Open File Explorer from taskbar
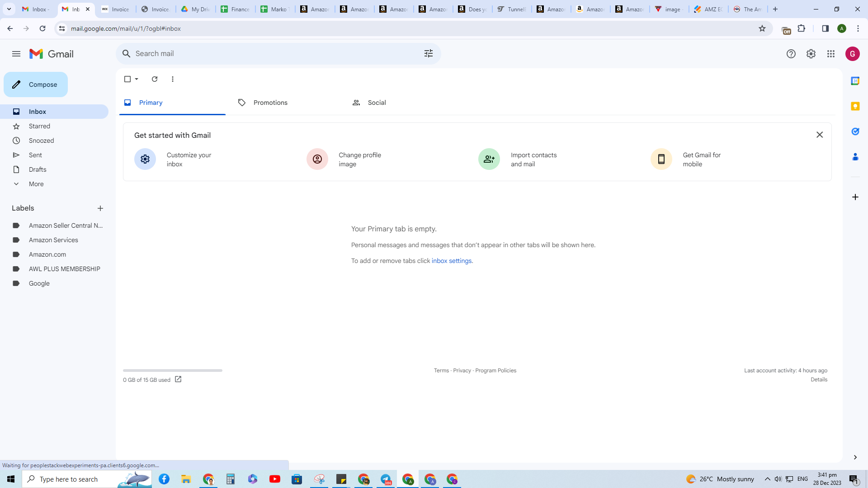The width and height of the screenshot is (868, 488). (186, 479)
